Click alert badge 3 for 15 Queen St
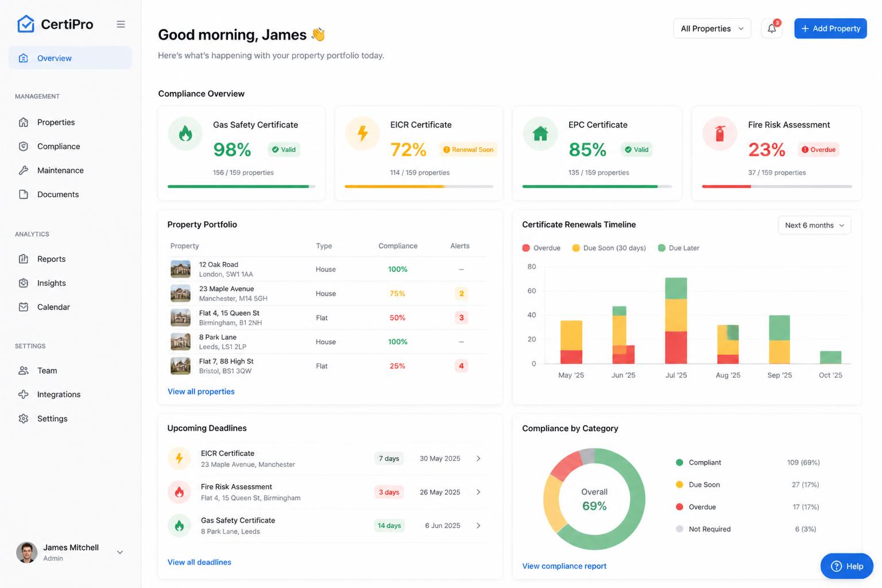 [461, 318]
